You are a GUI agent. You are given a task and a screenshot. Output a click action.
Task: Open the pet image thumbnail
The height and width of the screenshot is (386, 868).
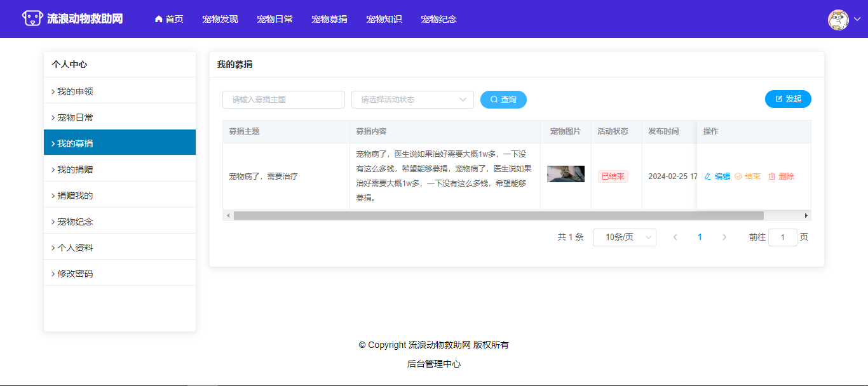coord(566,174)
